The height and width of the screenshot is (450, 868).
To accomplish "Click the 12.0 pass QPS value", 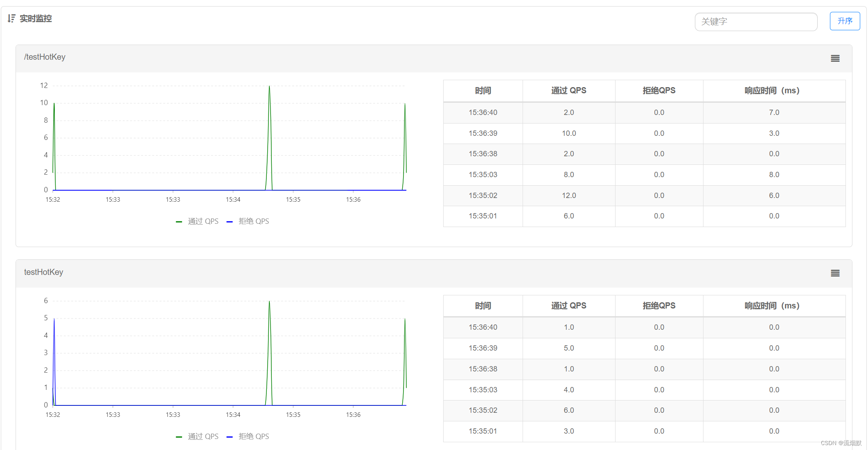I will (569, 196).
